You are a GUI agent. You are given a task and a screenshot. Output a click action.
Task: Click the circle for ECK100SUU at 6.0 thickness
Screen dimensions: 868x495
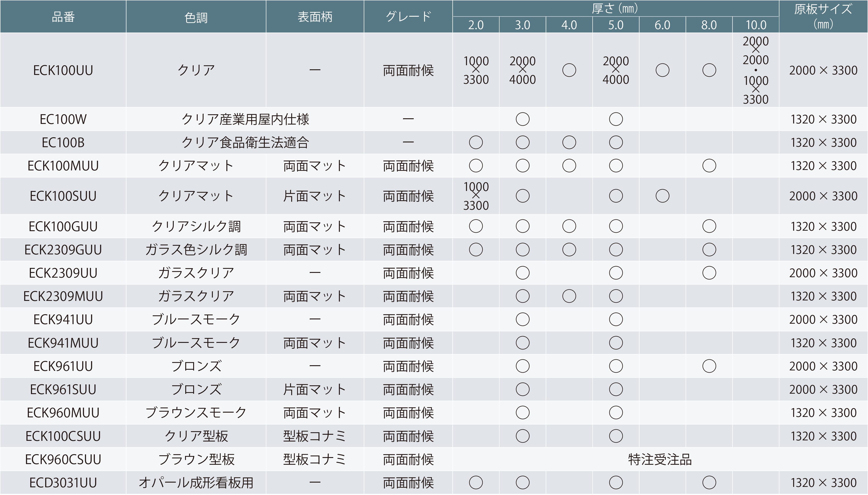click(x=662, y=196)
